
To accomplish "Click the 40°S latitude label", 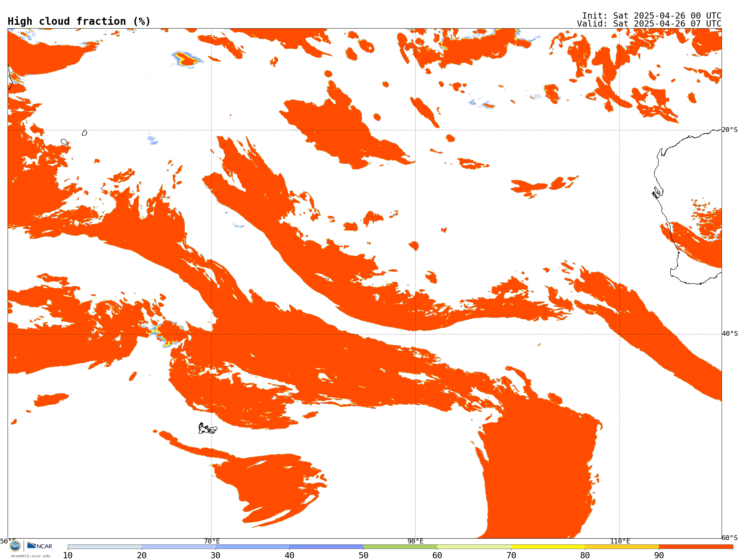I will pos(730,334).
